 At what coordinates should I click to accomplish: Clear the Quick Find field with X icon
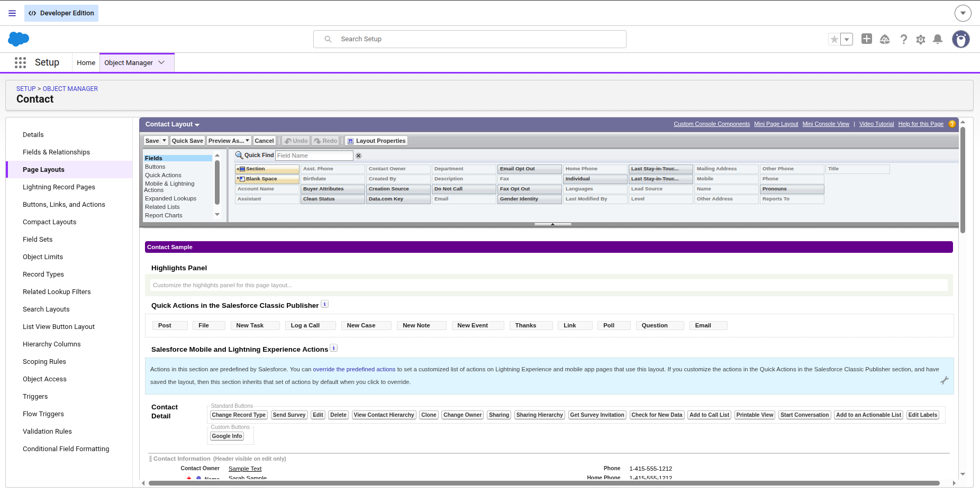coord(359,155)
